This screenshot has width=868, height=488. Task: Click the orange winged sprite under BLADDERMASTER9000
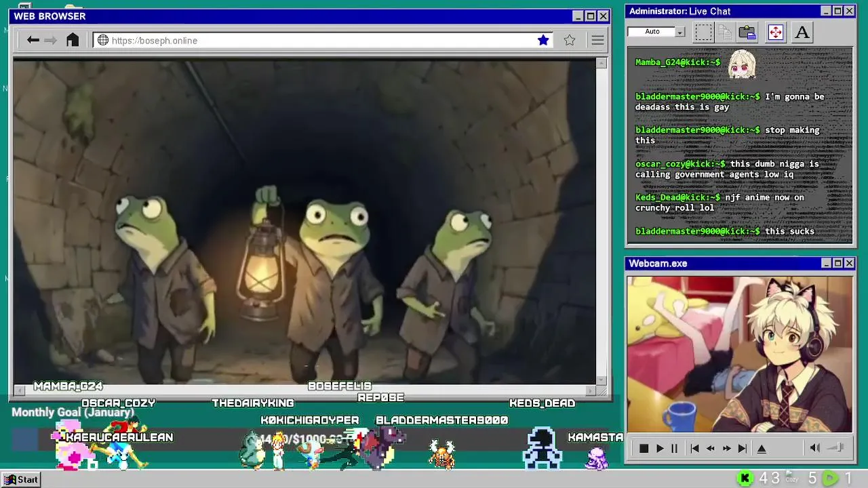pyautogui.click(x=441, y=454)
